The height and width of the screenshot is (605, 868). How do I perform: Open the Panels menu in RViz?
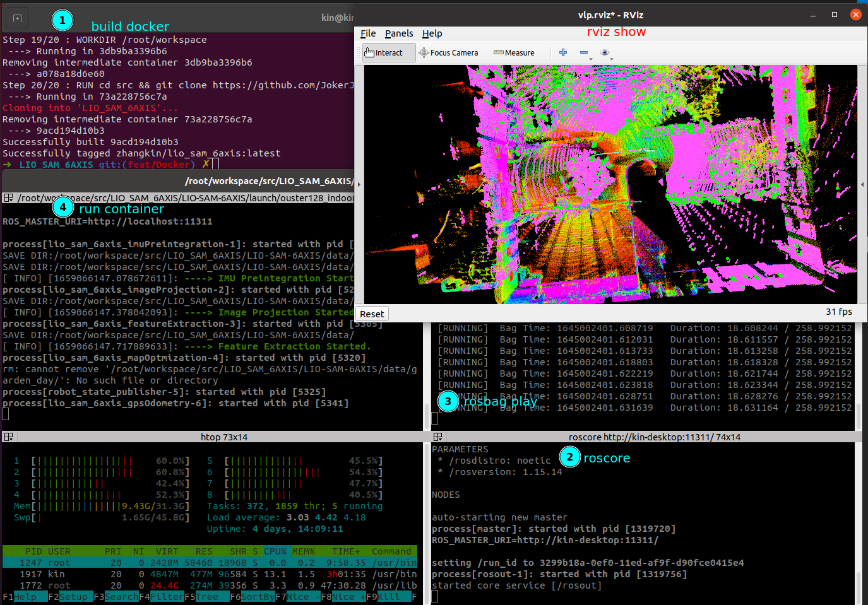[399, 33]
